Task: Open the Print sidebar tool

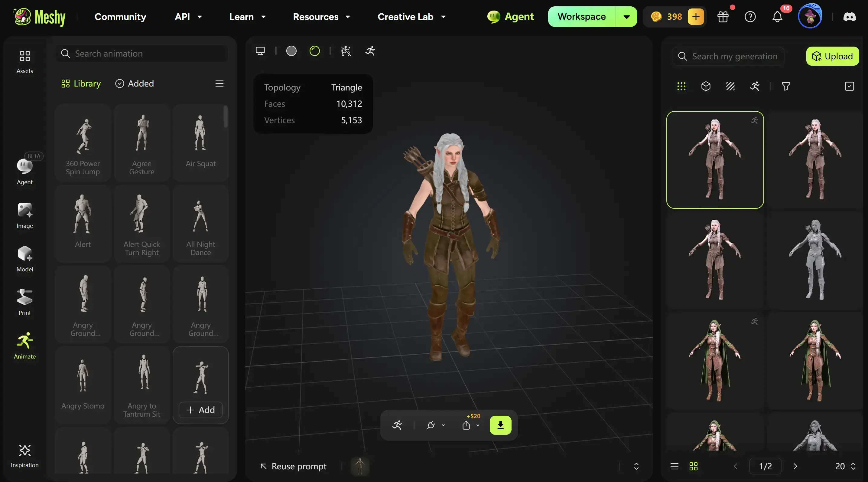Action: [x=24, y=303]
